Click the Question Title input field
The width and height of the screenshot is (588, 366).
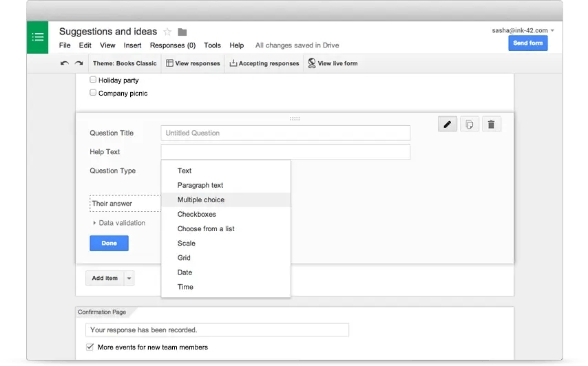tap(285, 133)
